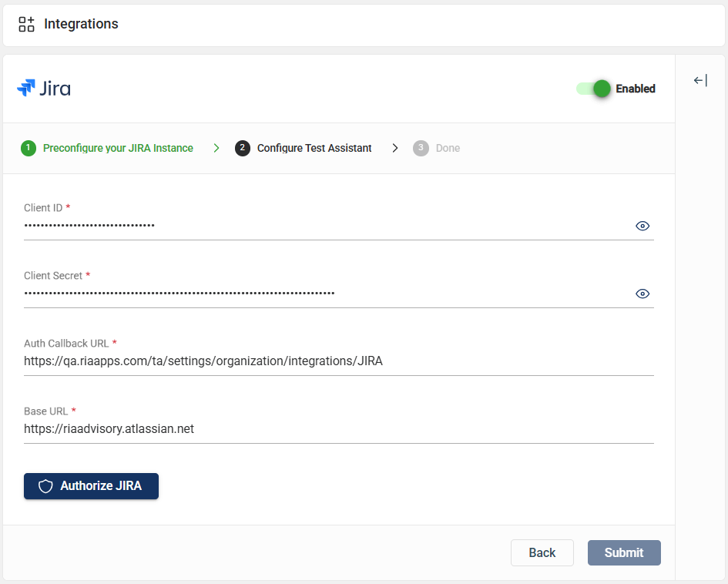Click the Jira logo icon
Image resolution: width=728 pixels, height=584 pixels.
(25, 89)
